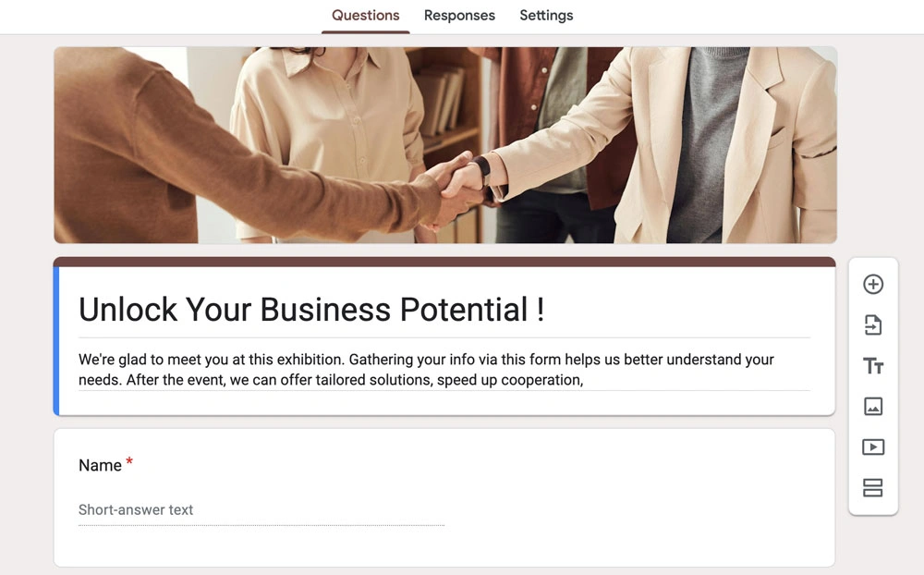The height and width of the screenshot is (575, 924).
Task: Click the brown accent bar above the title
Action: (x=444, y=263)
